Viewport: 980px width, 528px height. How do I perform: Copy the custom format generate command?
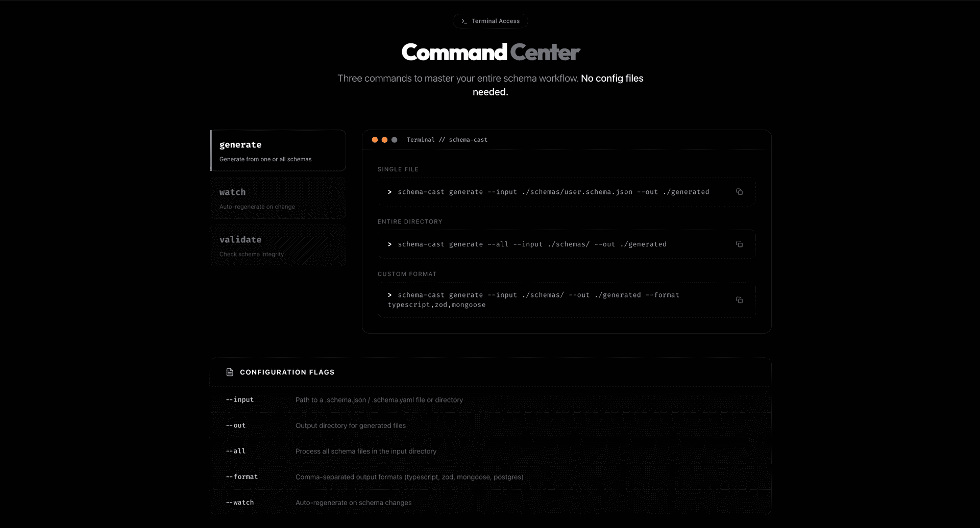coord(739,300)
